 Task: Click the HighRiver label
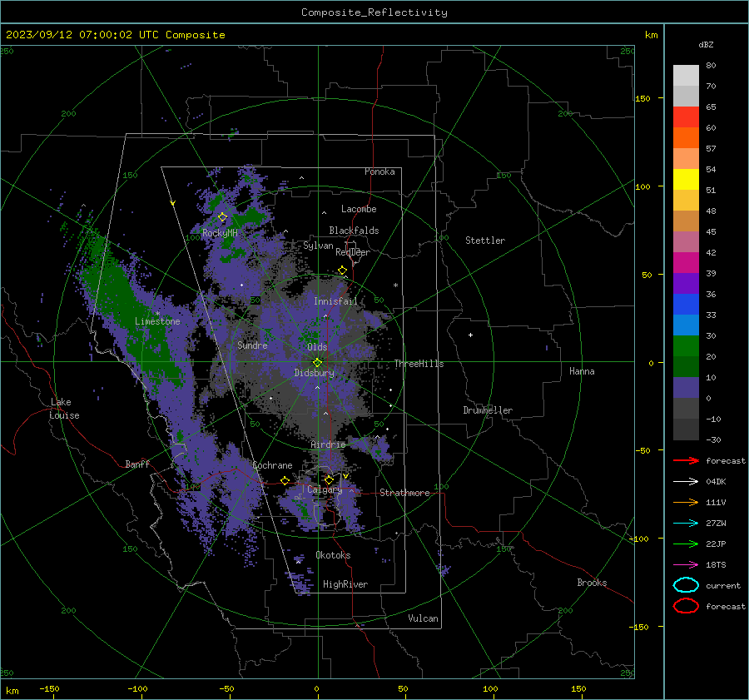(345, 584)
